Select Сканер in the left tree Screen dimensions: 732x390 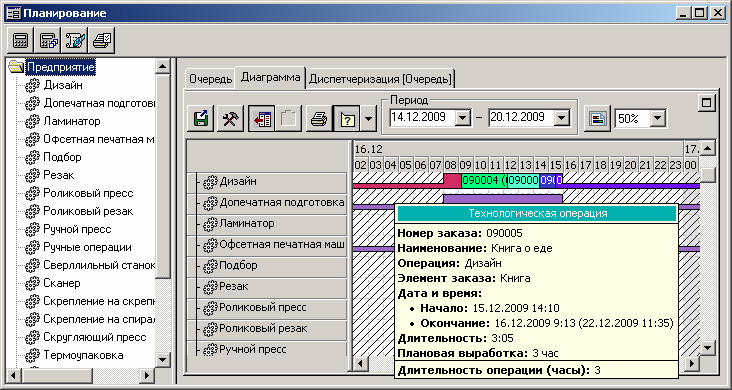(x=62, y=283)
